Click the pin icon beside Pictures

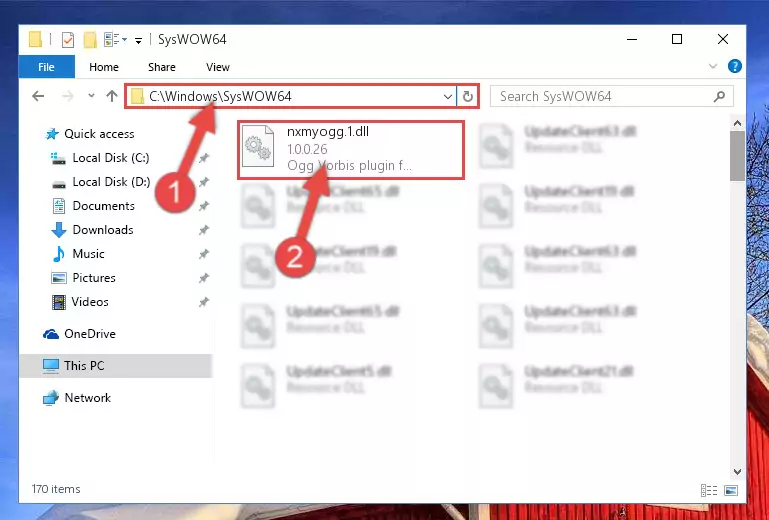click(x=204, y=278)
